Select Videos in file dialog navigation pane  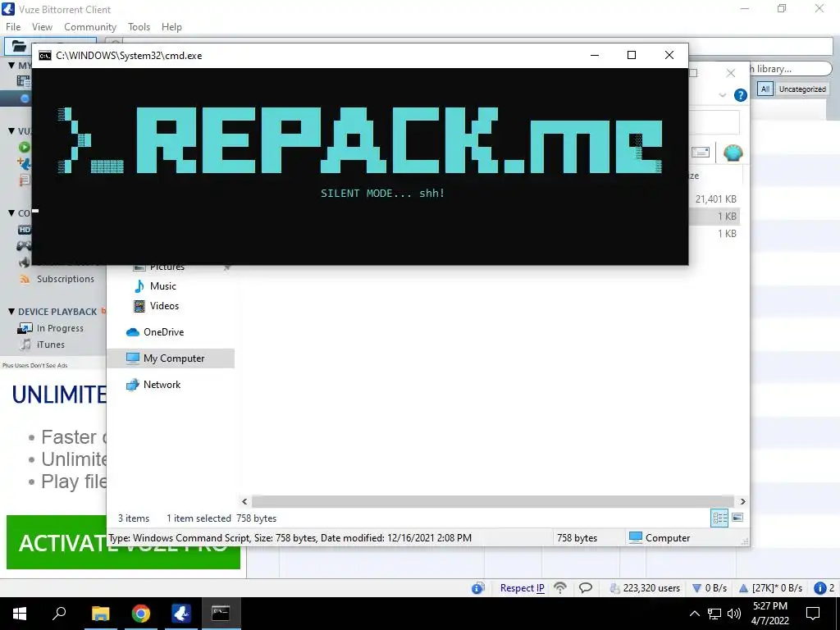[164, 306]
